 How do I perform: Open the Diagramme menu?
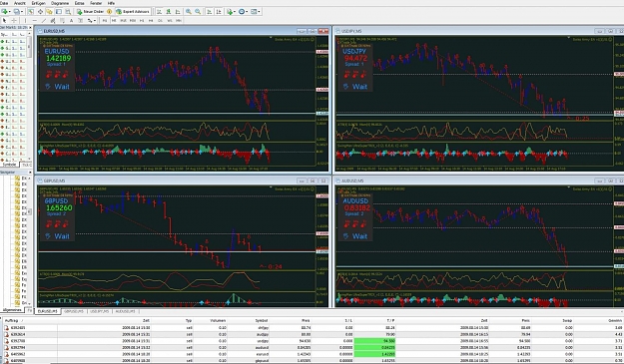click(60, 3)
